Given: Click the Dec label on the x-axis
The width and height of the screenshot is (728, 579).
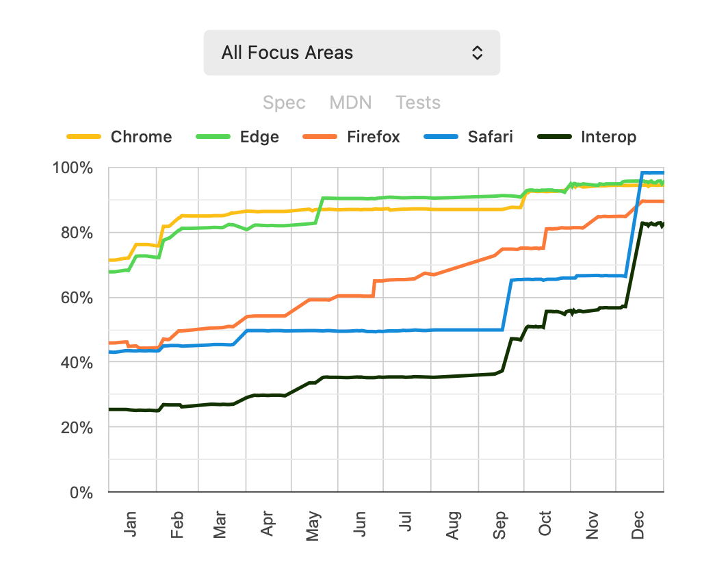Looking at the screenshot, I should [638, 525].
